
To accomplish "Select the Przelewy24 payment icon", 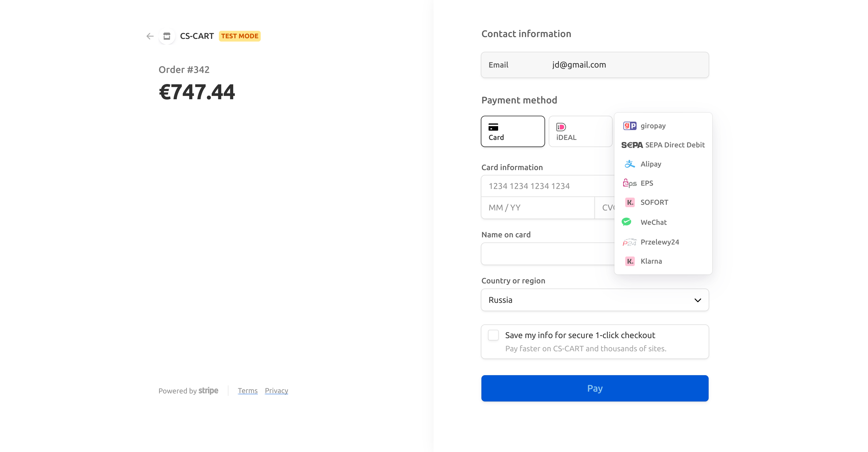I will coord(630,241).
